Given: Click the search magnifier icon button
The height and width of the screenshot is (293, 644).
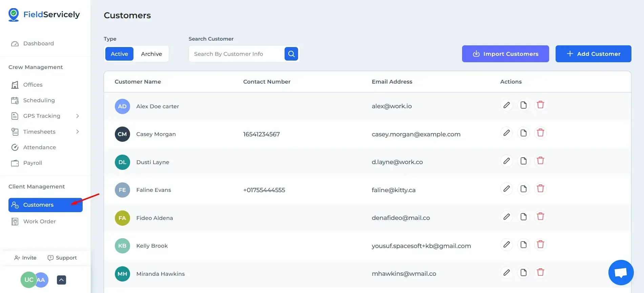Looking at the screenshot, I should (x=291, y=54).
